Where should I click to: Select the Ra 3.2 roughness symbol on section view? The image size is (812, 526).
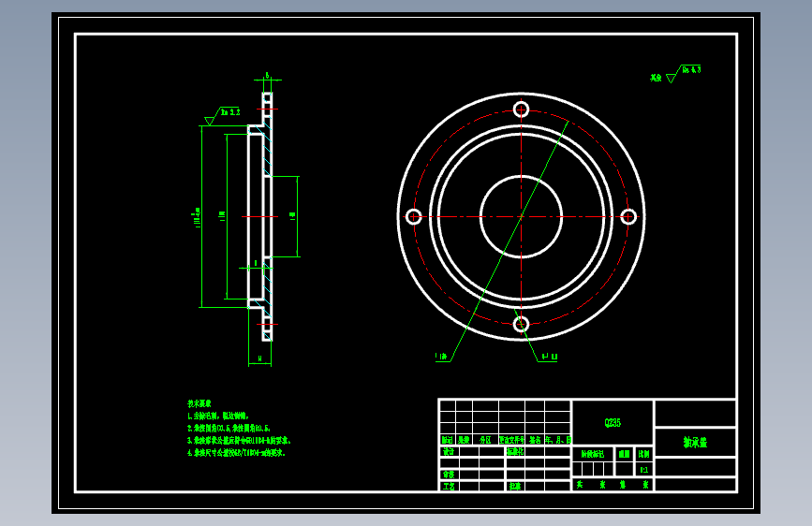coord(222,116)
